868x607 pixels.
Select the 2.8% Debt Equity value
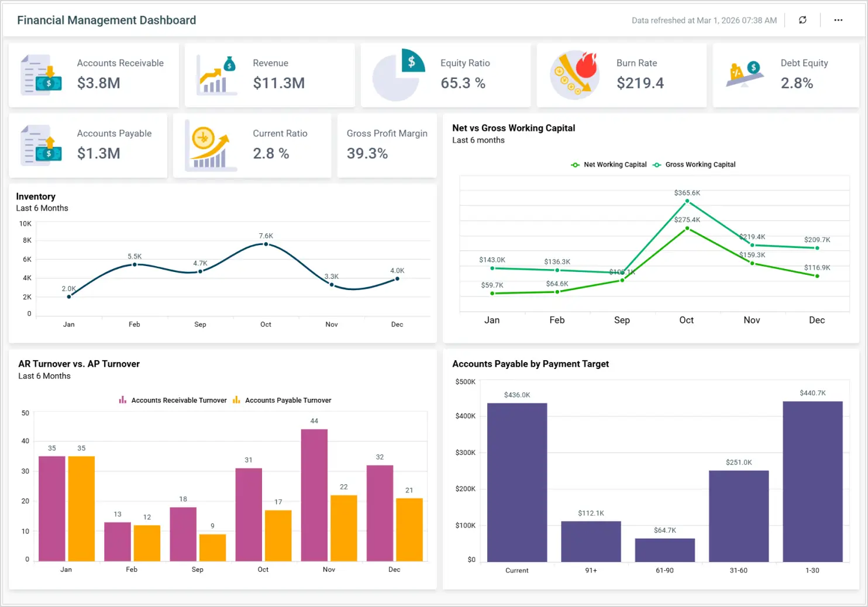[797, 83]
